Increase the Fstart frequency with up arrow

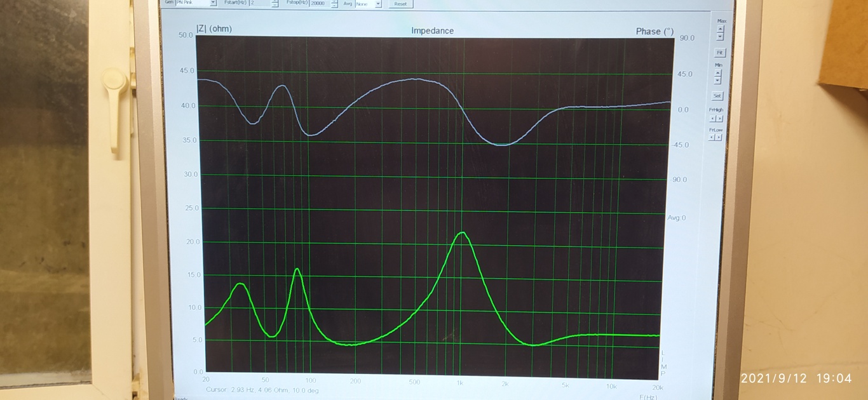(x=275, y=1)
